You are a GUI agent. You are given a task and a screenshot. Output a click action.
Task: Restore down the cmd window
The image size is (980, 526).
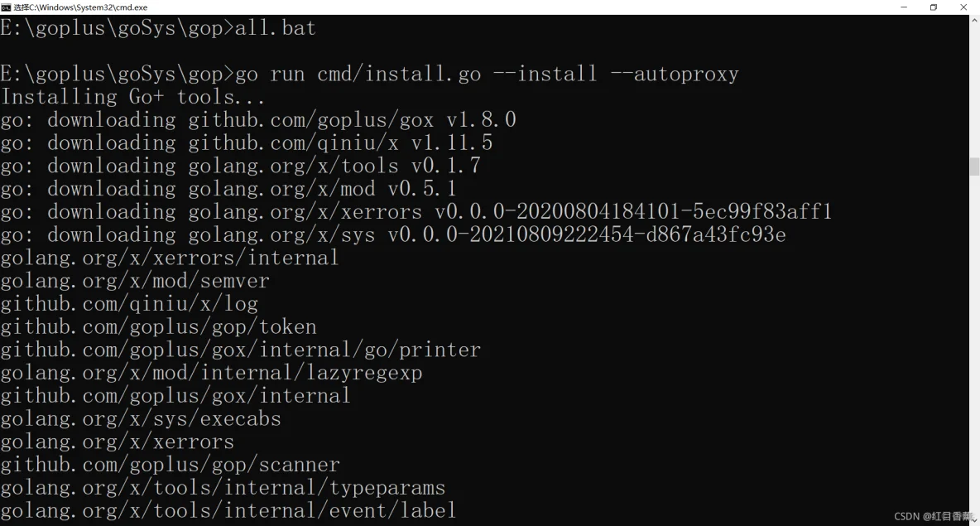coord(934,7)
